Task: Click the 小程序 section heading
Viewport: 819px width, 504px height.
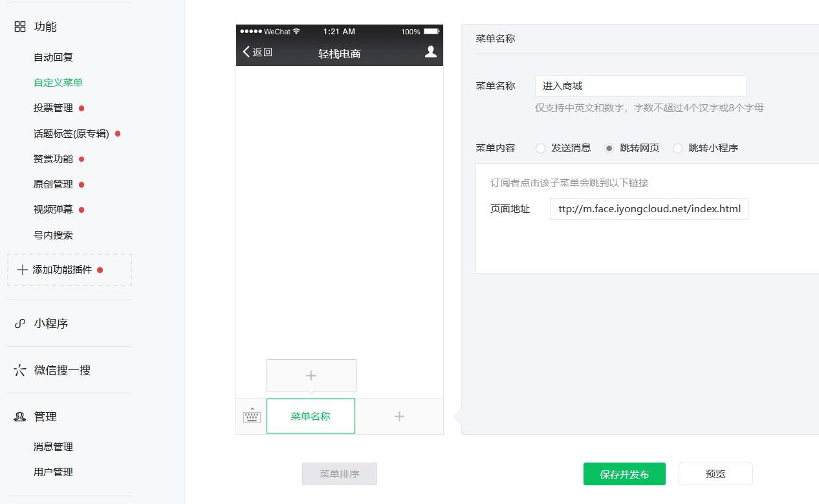Action: tap(51, 323)
